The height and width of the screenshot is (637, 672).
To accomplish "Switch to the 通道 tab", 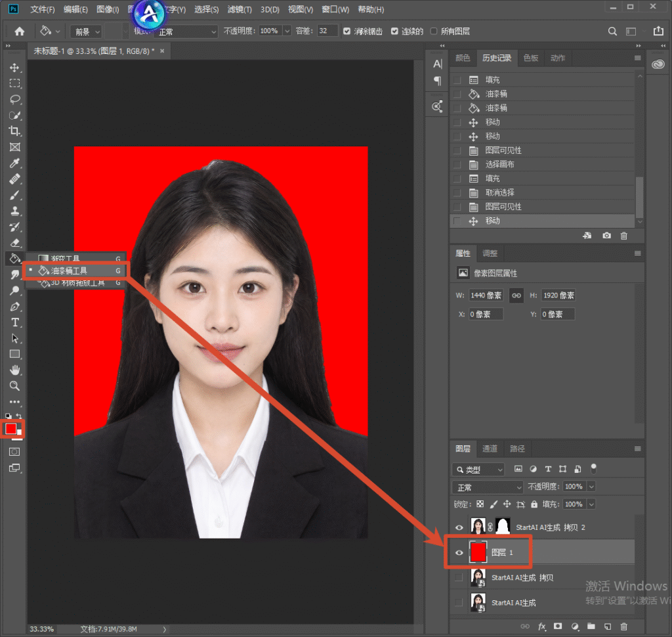I will pos(490,449).
